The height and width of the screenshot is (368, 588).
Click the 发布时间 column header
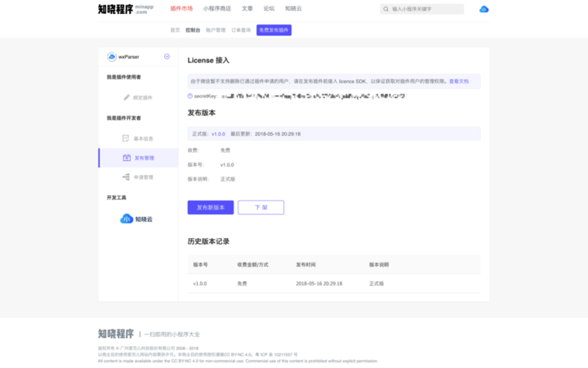click(x=305, y=265)
